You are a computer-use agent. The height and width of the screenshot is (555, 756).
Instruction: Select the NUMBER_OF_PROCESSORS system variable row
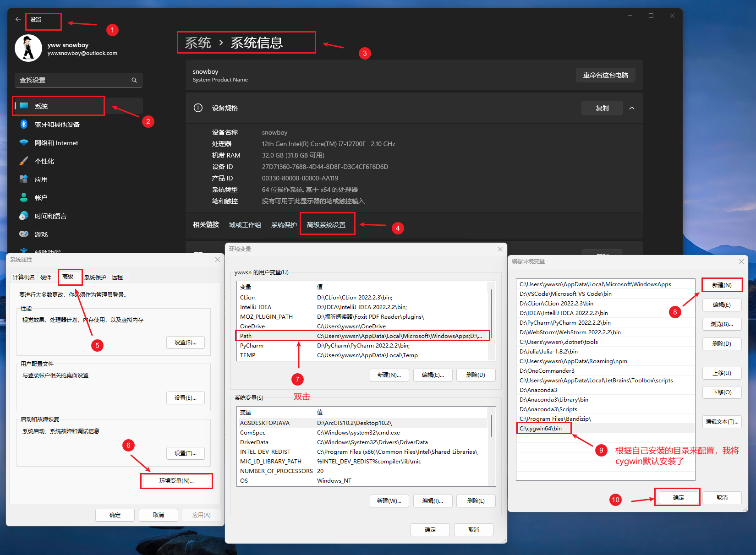click(363, 471)
